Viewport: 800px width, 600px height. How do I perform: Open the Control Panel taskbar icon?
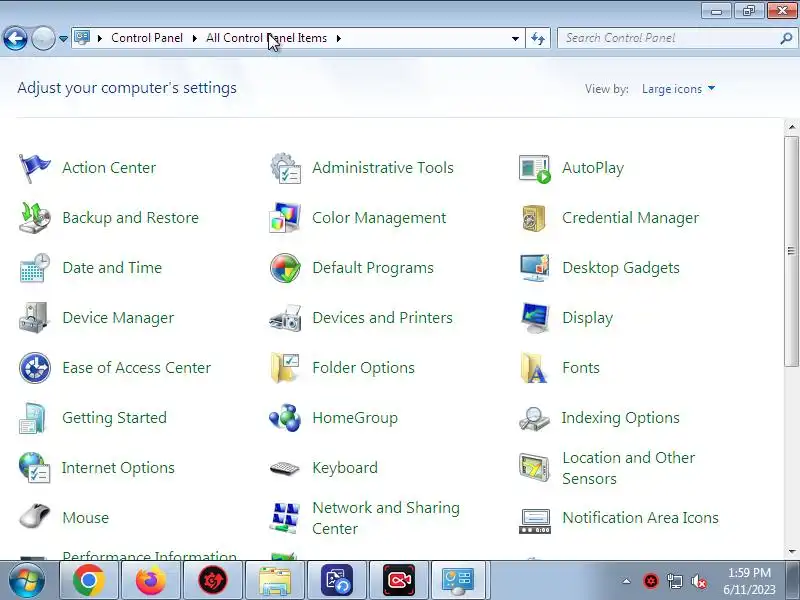coord(458,580)
